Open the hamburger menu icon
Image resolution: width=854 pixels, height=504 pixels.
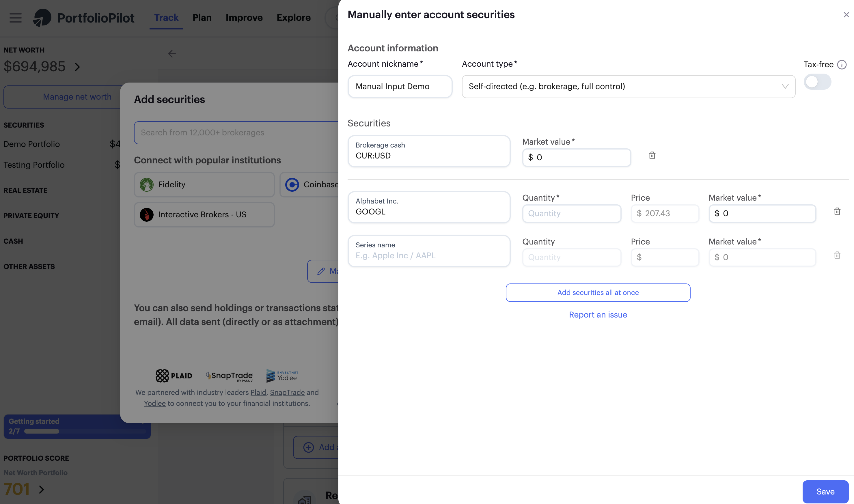coord(15,18)
